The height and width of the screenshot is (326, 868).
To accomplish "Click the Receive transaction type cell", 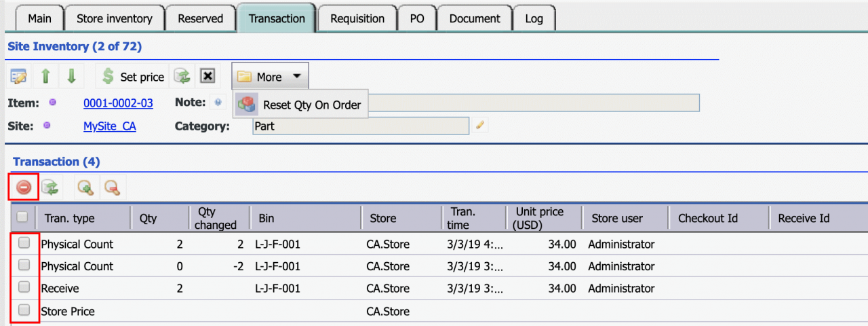I will 60,289.
